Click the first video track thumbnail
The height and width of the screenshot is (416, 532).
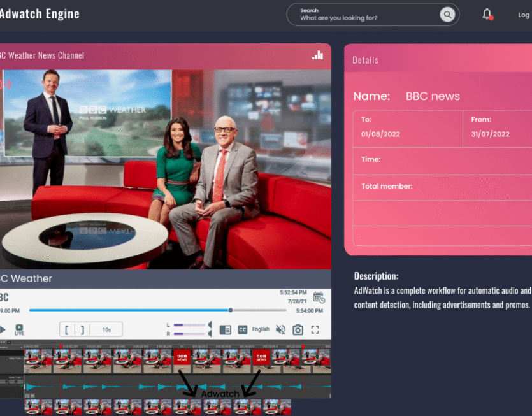pyautogui.click(x=38, y=361)
